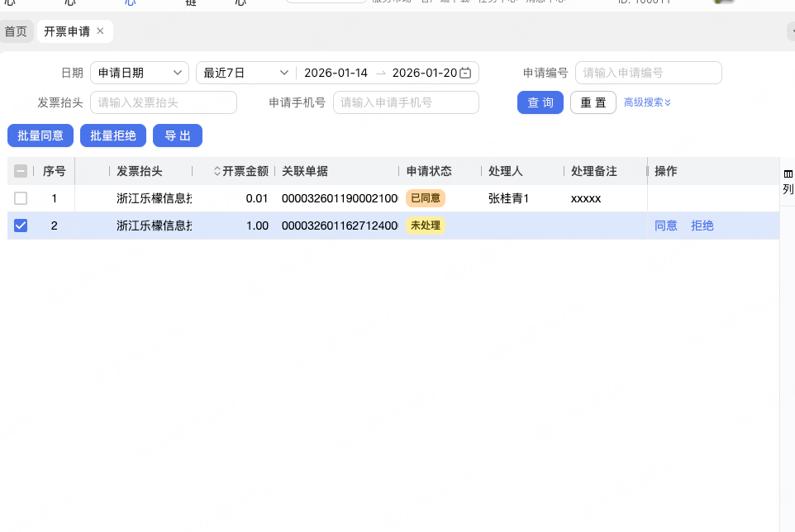
Task: Click the start date 2026-01-14
Action: pyautogui.click(x=336, y=73)
